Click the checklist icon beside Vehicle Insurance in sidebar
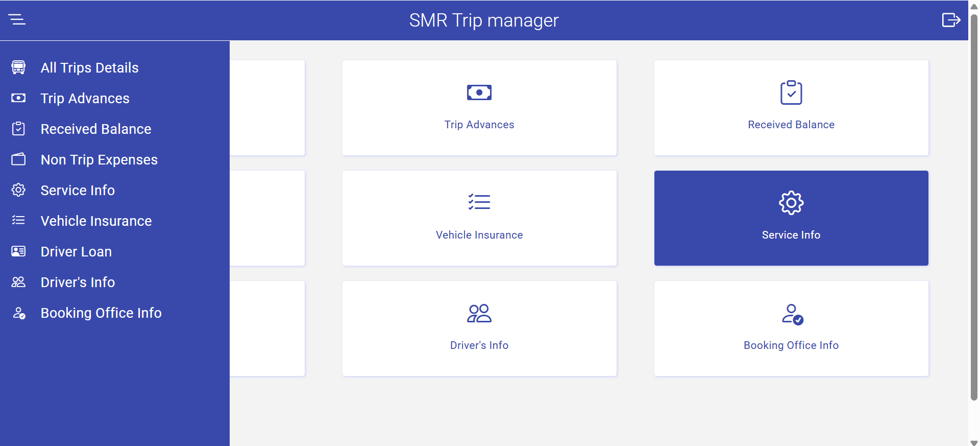The image size is (980, 446). pos(18,221)
